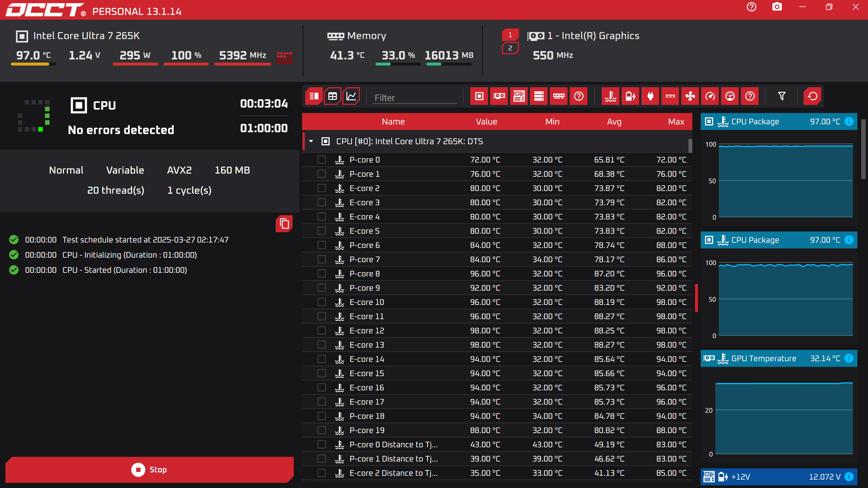
Task: Enable the P-core 19 checkbox
Action: point(322,430)
